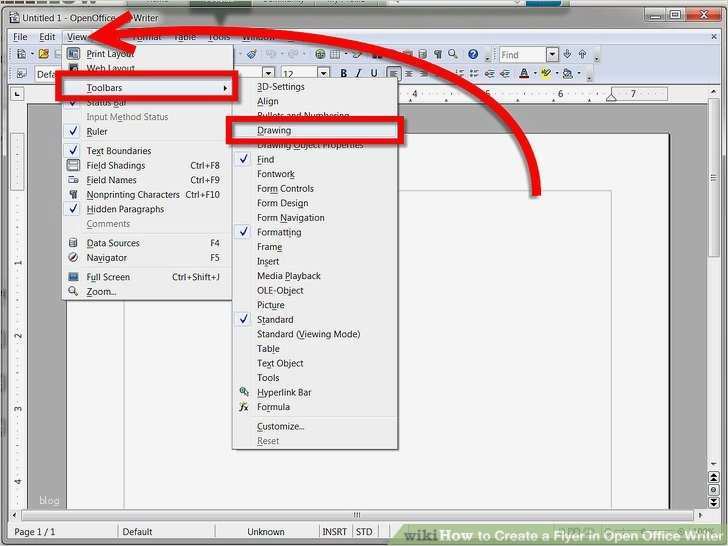728x546 pixels.
Task: Uncheck the Formatting toolbar entry
Action: 315,232
